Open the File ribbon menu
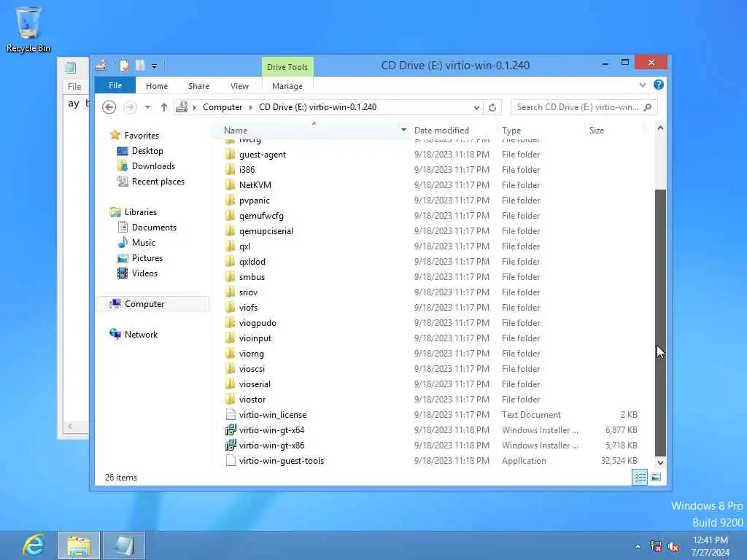 115,86
